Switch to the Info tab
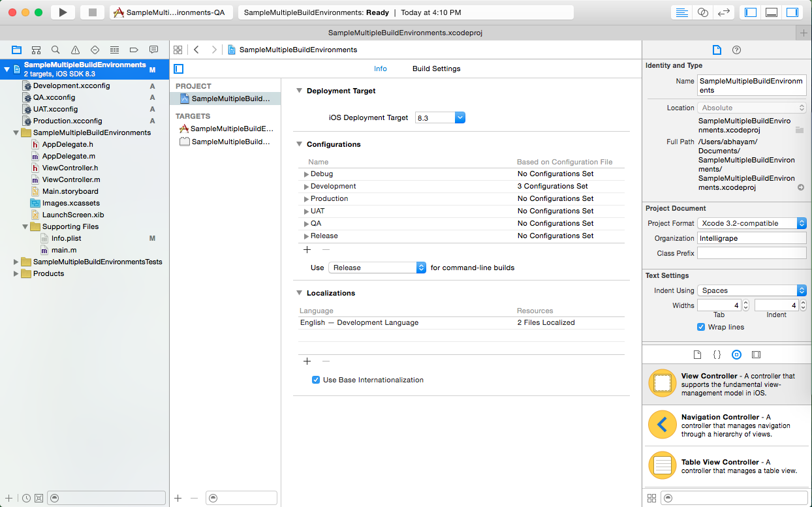Viewport: 812px width, 507px height. (380, 69)
